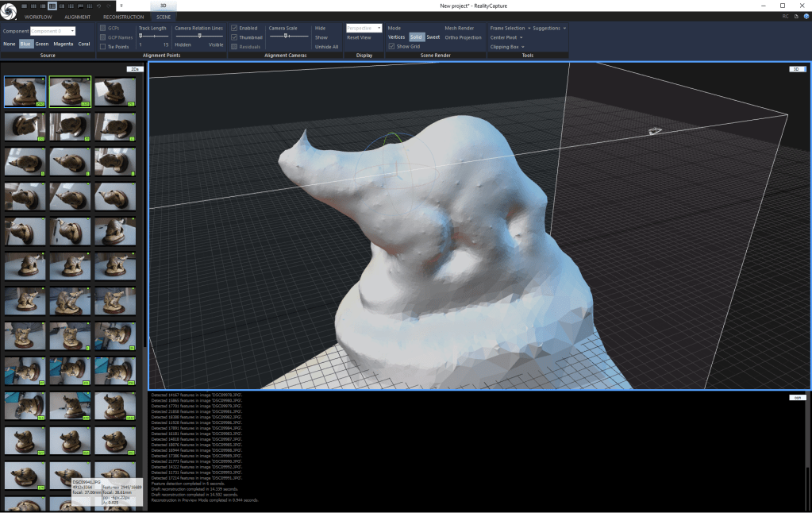The height and width of the screenshot is (513, 812).
Task: Click the 2Ds view icon above the image thumbnails
Action: point(133,69)
